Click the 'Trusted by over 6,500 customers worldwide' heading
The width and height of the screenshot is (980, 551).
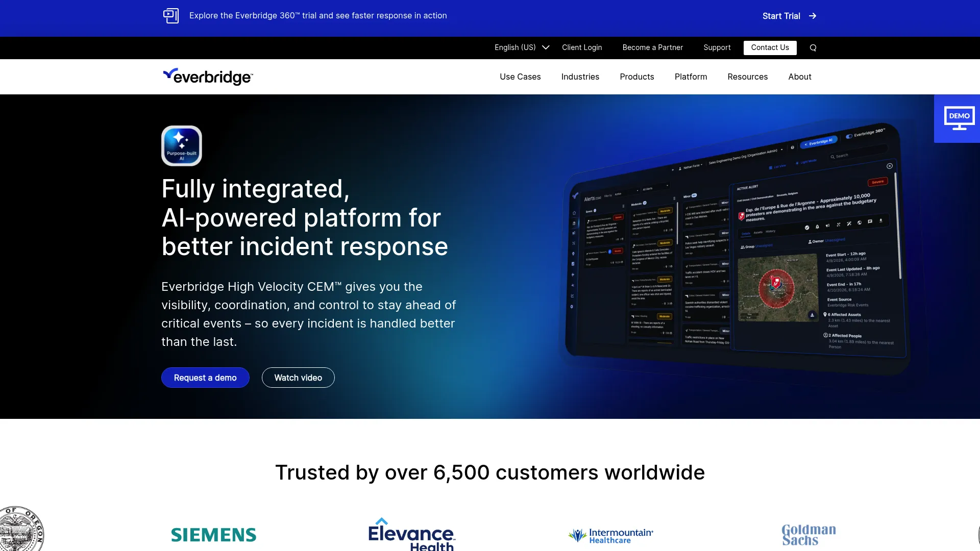pos(490,472)
